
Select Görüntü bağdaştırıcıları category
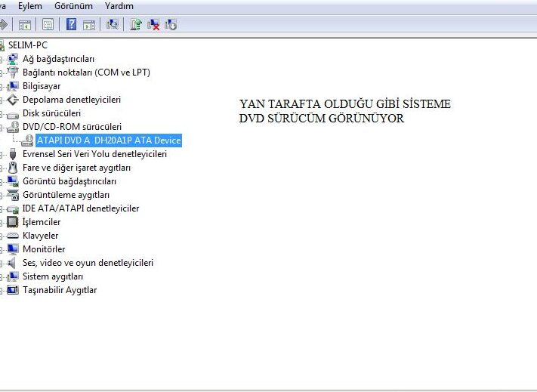pos(69,181)
